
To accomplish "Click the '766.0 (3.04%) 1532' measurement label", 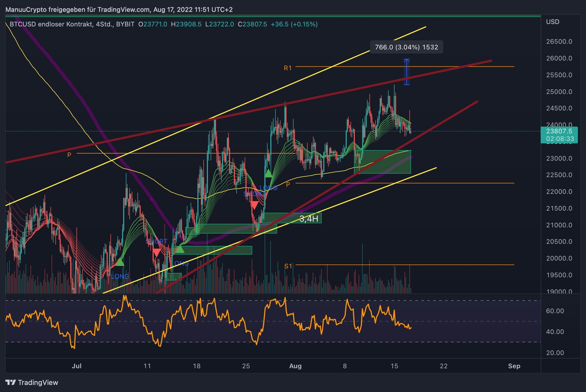I will (406, 47).
